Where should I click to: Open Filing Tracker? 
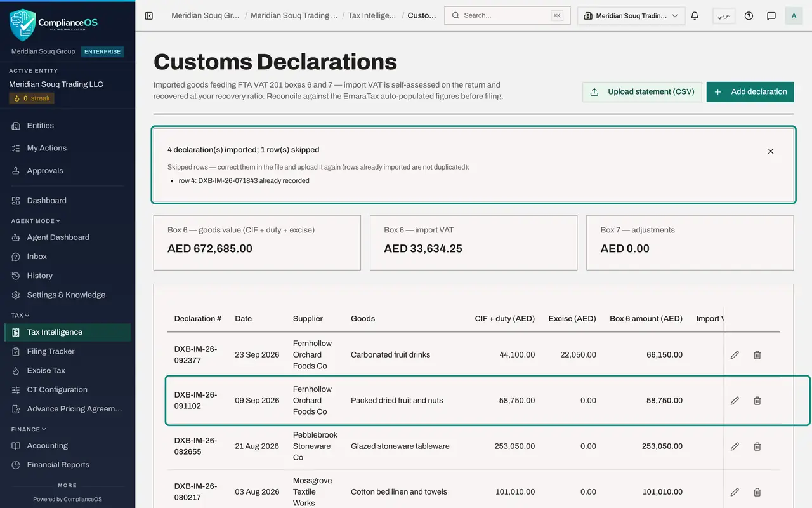click(x=67, y=351)
